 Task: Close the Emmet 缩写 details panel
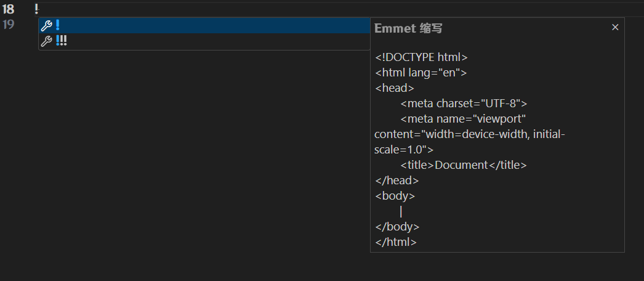tap(614, 28)
